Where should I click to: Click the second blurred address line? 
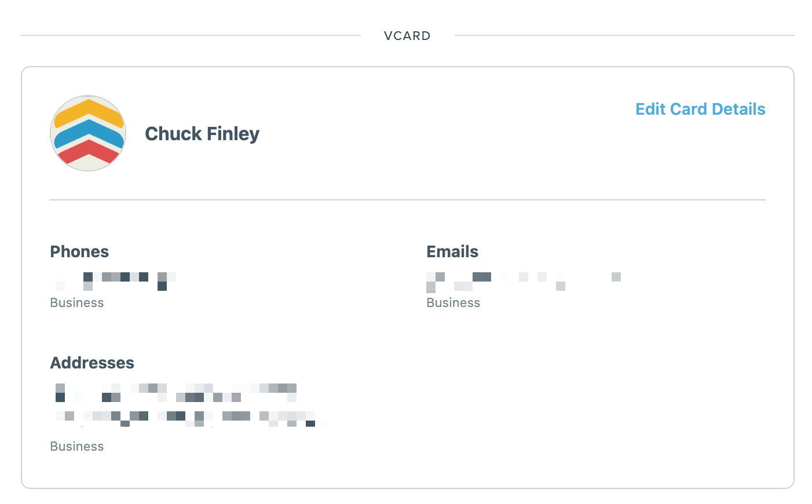pyautogui.click(x=188, y=418)
